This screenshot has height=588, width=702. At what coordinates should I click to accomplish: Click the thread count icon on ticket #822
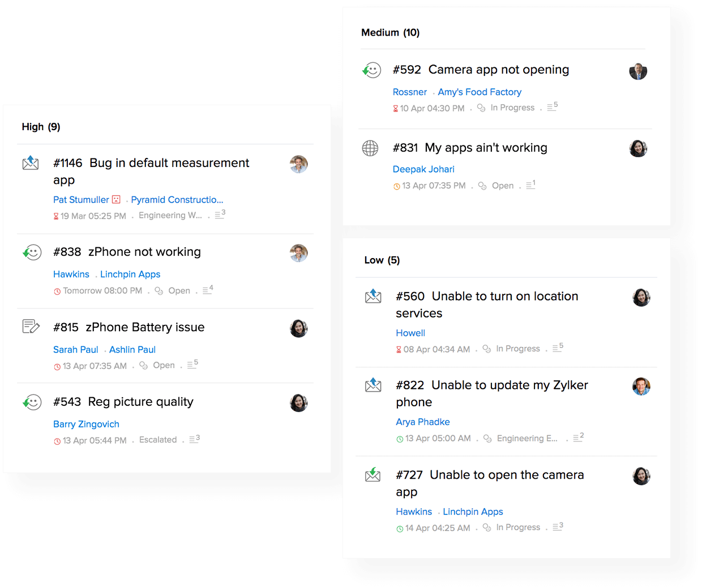pyautogui.click(x=578, y=437)
